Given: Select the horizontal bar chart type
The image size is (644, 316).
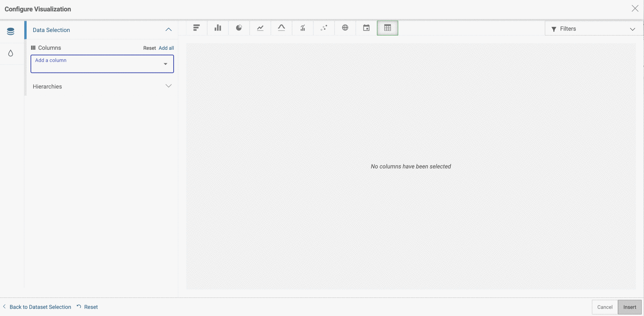Looking at the screenshot, I should [196, 28].
